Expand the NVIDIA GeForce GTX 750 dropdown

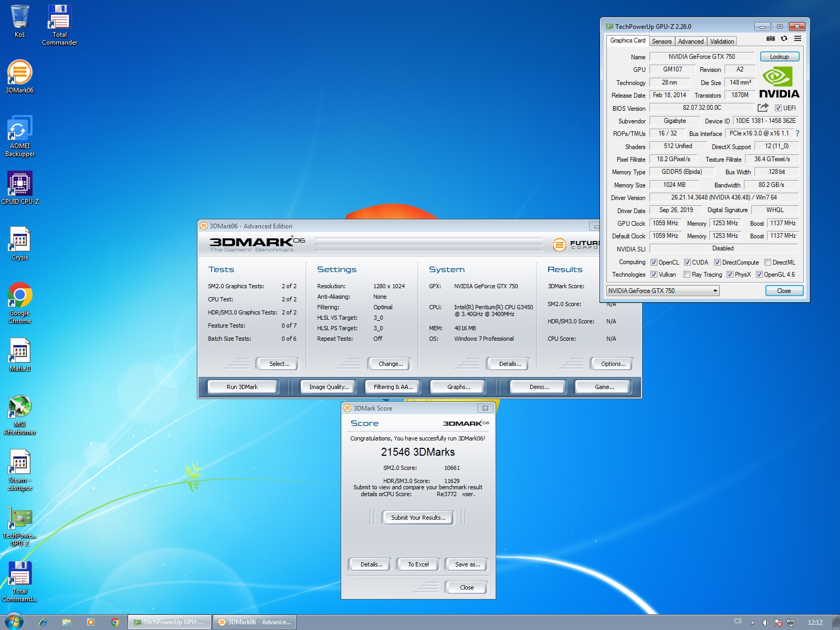coord(715,291)
